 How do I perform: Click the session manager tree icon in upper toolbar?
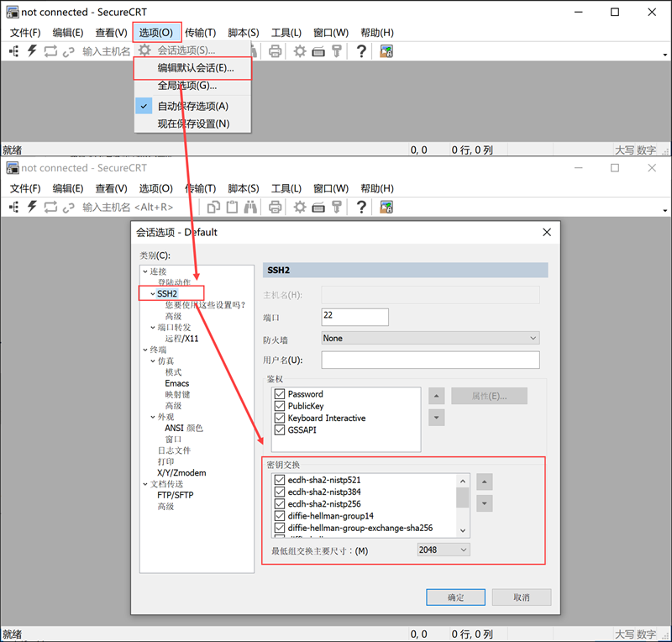(13, 51)
